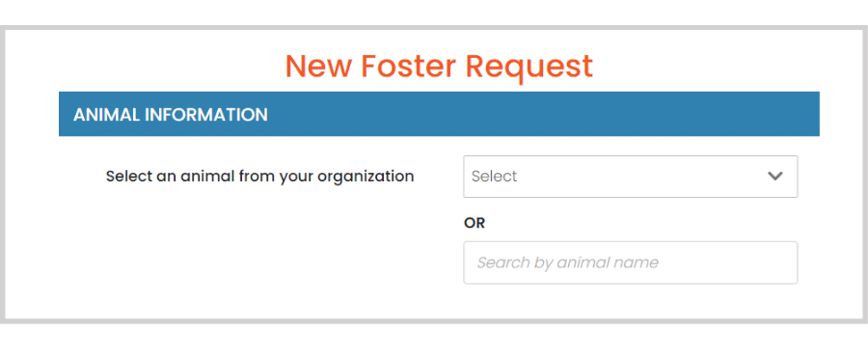
Task: Open the animal Select dropdown
Action: (x=631, y=177)
